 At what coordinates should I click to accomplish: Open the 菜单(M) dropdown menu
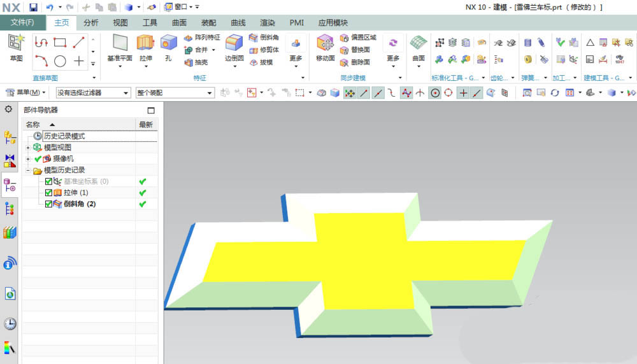26,92
